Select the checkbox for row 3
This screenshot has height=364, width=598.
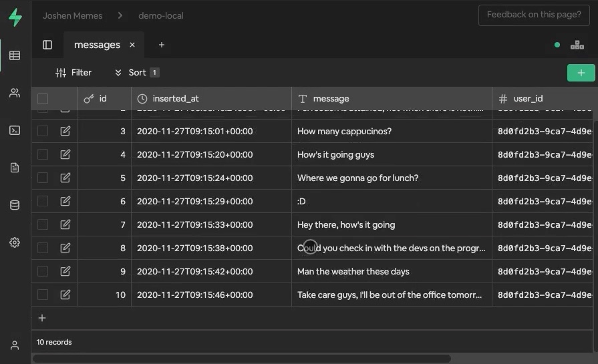43,131
